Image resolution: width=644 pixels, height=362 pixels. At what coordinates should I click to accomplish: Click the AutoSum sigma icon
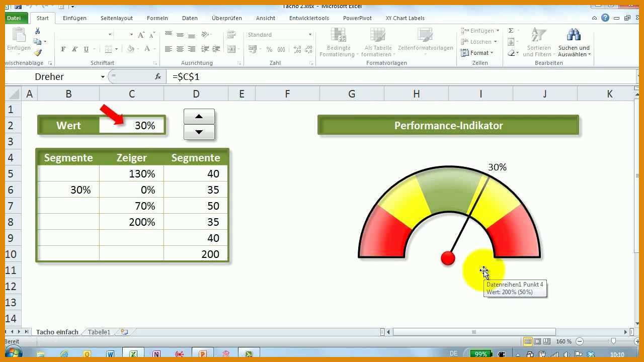(511, 31)
